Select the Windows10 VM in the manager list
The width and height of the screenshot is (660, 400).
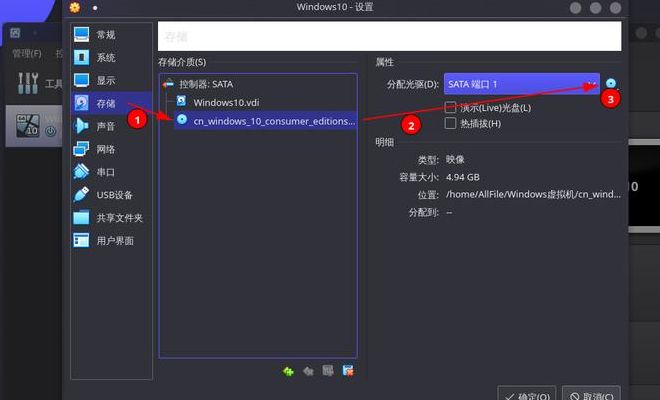click(34, 126)
